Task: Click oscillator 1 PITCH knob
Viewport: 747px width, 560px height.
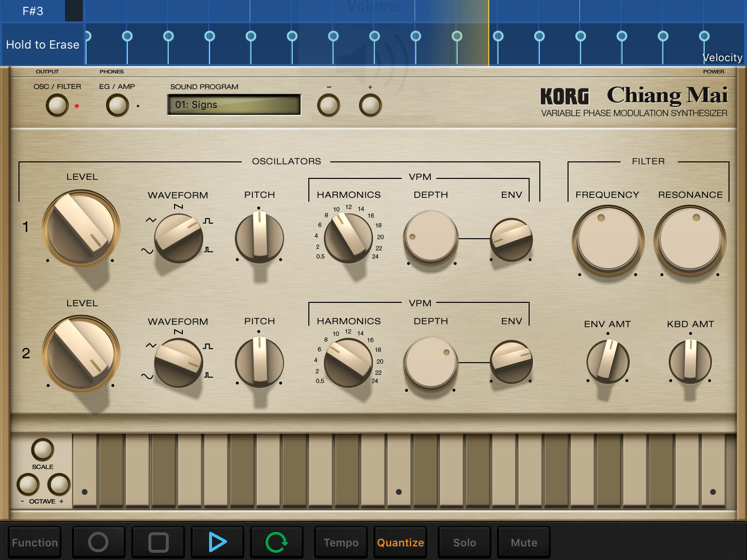Action: tap(259, 238)
